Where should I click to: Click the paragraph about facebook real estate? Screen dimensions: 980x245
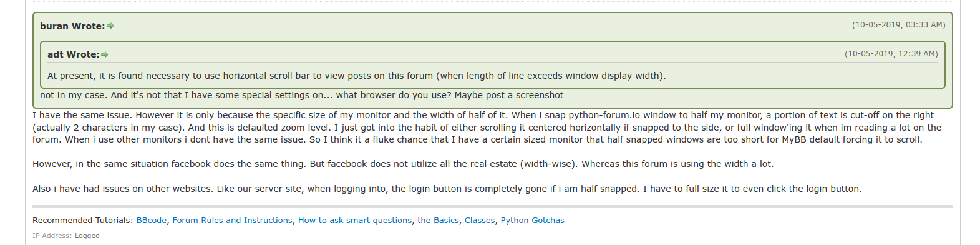403,164
